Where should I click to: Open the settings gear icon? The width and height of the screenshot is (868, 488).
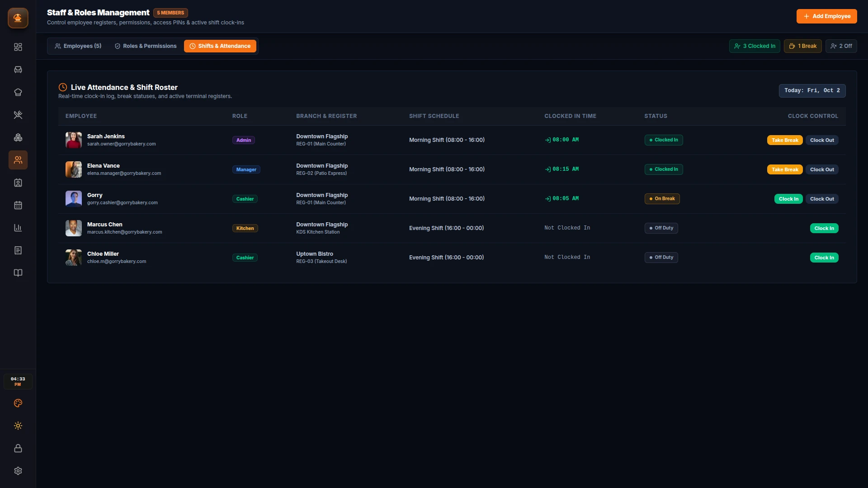click(x=18, y=471)
